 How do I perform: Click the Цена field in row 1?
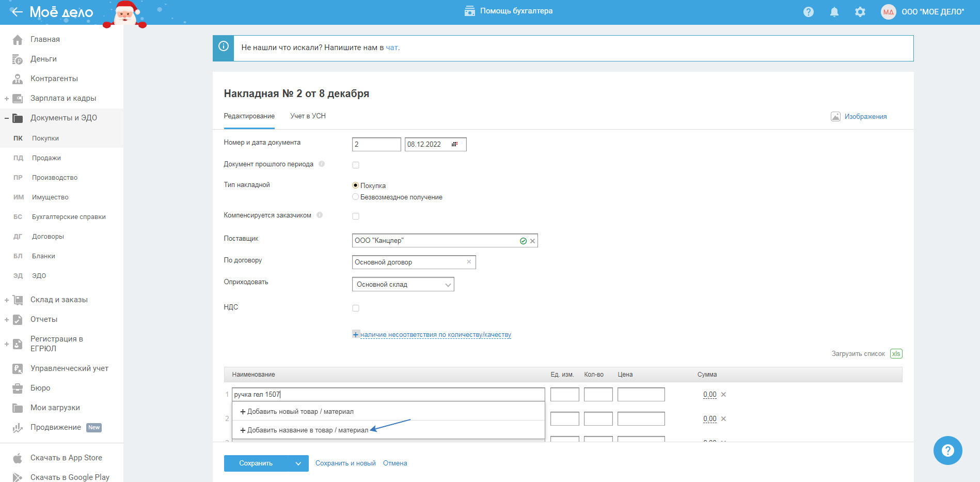641,395
